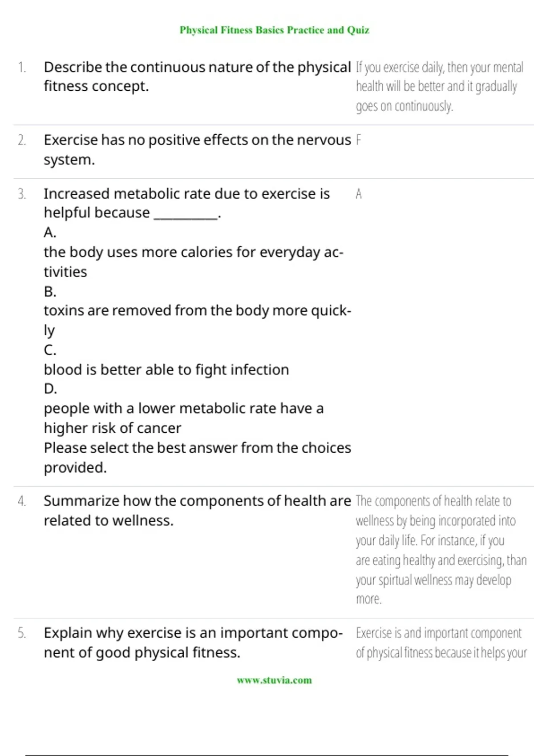
Task: Click the answer 'F' for question 2
Action: (359, 141)
